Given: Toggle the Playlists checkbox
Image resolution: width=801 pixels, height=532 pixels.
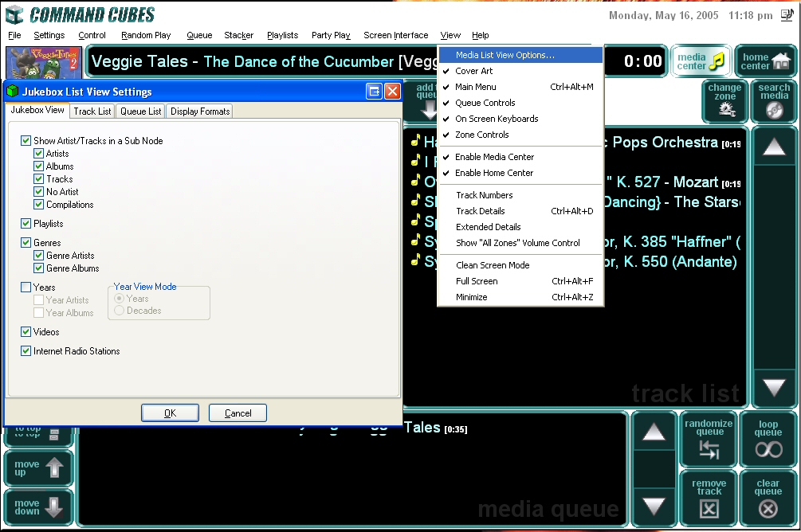Looking at the screenshot, I should pyautogui.click(x=26, y=224).
